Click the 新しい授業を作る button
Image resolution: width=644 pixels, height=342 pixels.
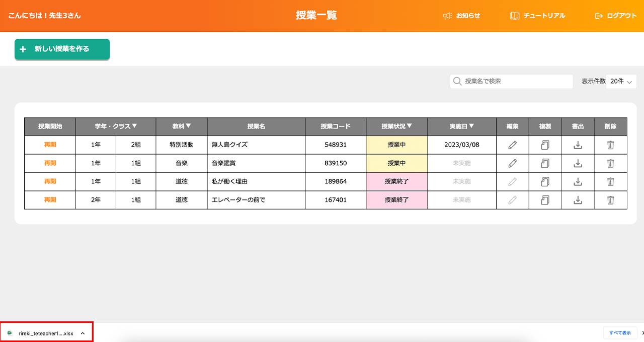click(62, 49)
